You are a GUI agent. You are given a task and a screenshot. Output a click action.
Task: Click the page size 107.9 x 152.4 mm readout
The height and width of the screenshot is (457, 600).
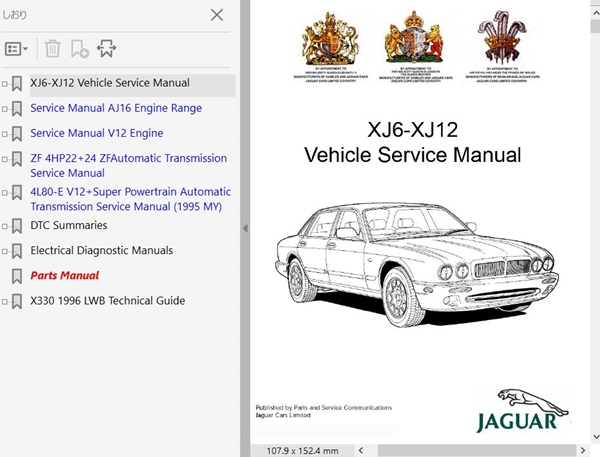coord(302,451)
